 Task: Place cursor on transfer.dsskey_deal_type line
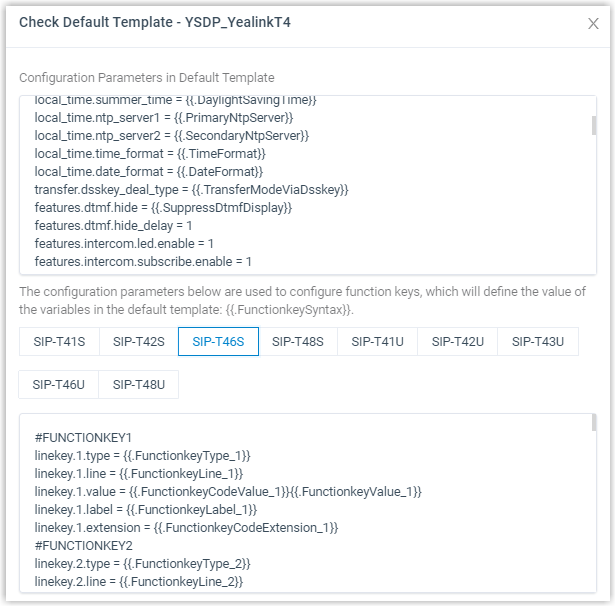click(191, 190)
